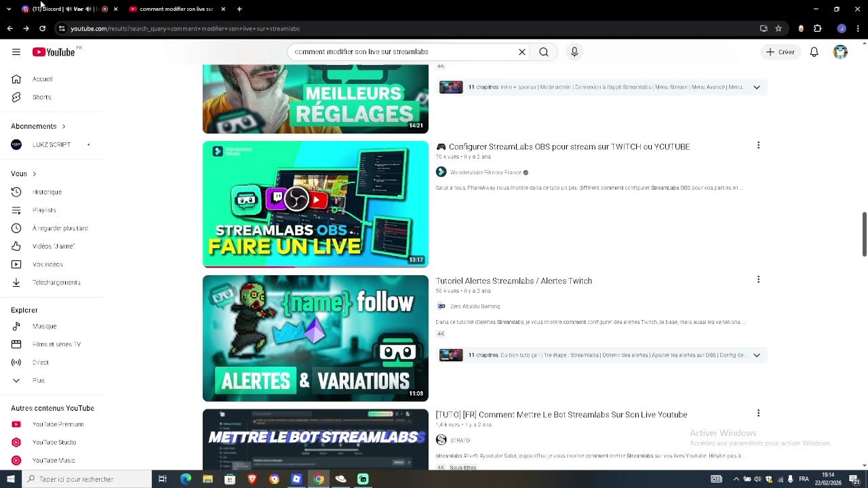
Task: Open the Chrome tab search dropdown
Action: coord(9,9)
